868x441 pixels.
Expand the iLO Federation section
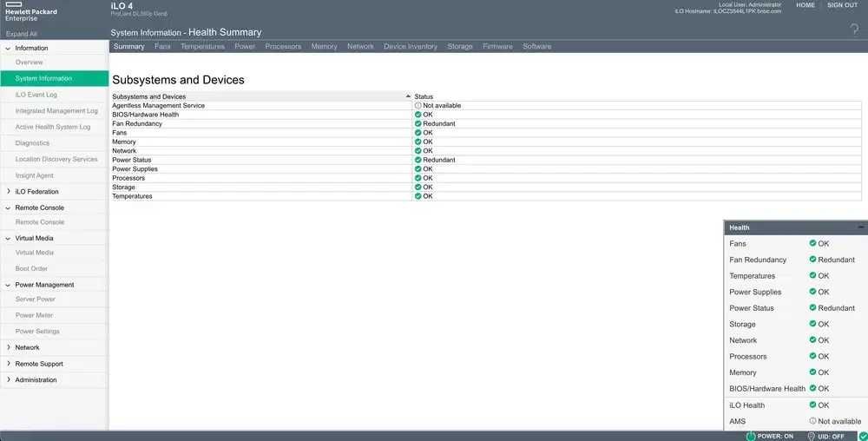(8, 191)
